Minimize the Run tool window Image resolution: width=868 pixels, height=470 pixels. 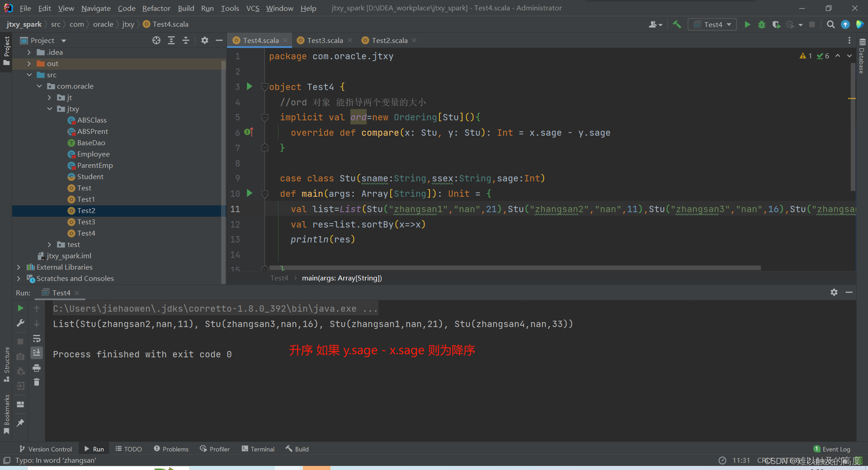849,292
